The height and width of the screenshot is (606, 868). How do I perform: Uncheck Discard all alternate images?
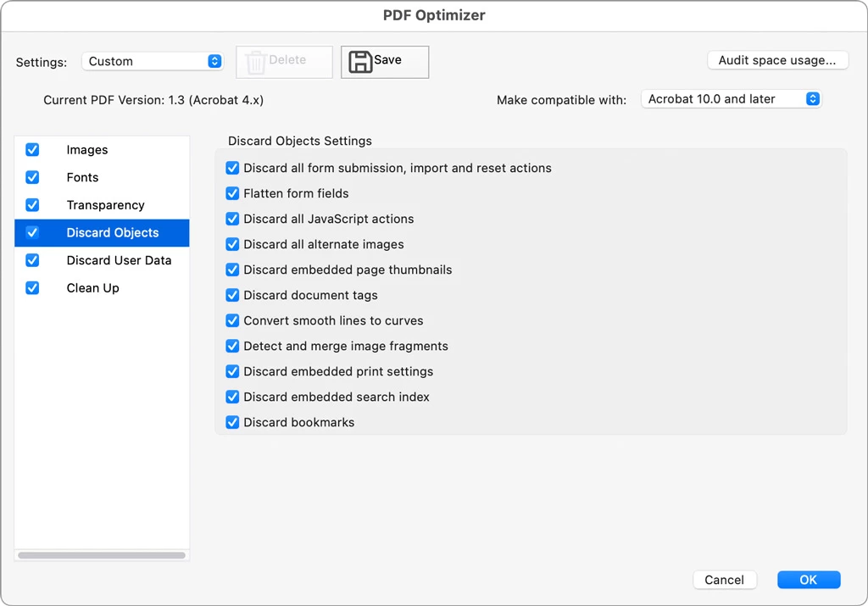point(232,244)
